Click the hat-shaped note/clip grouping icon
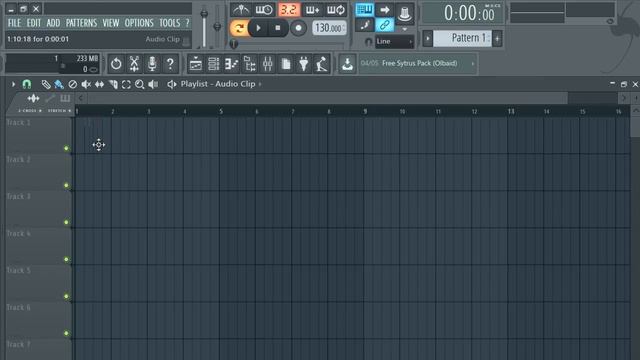Image resolution: width=640 pixels, height=360 pixels. [x=404, y=13]
